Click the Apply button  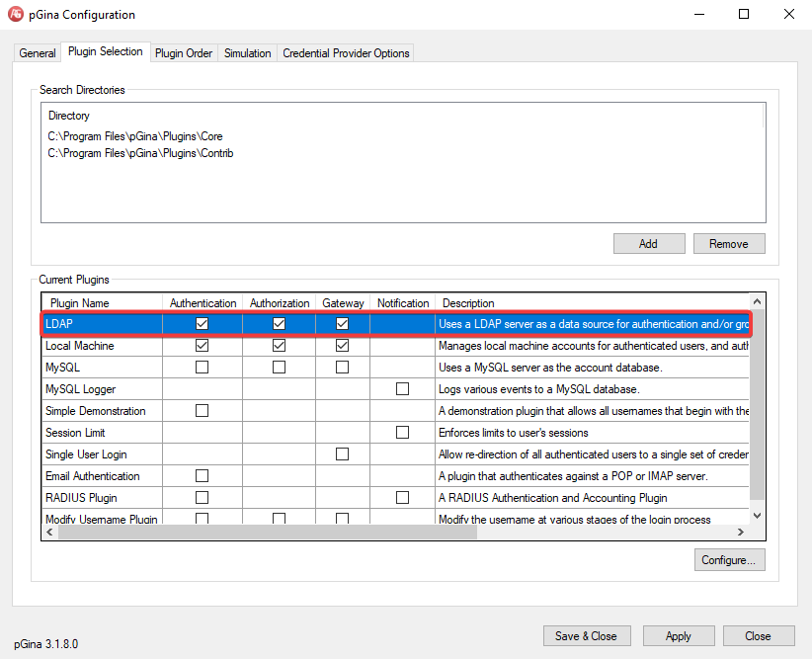pyautogui.click(x=679, y=636)
